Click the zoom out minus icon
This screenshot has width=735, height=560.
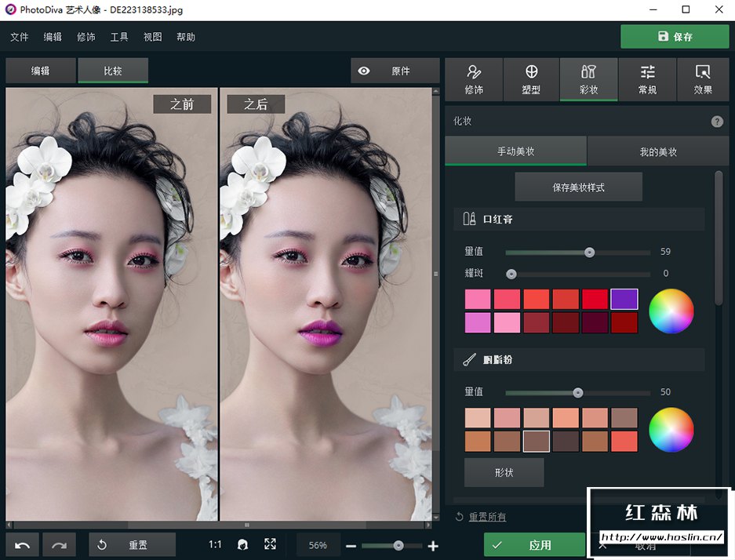[351, 546]
